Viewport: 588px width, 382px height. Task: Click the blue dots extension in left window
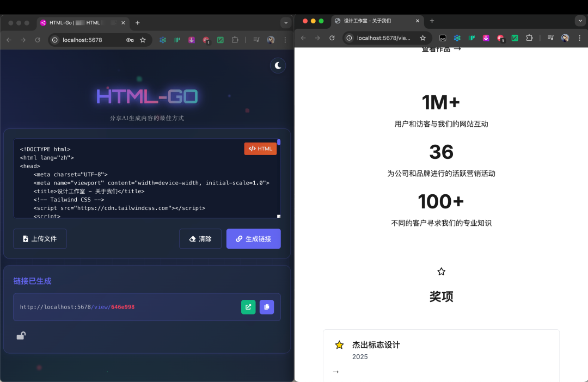tap(163, 40)
